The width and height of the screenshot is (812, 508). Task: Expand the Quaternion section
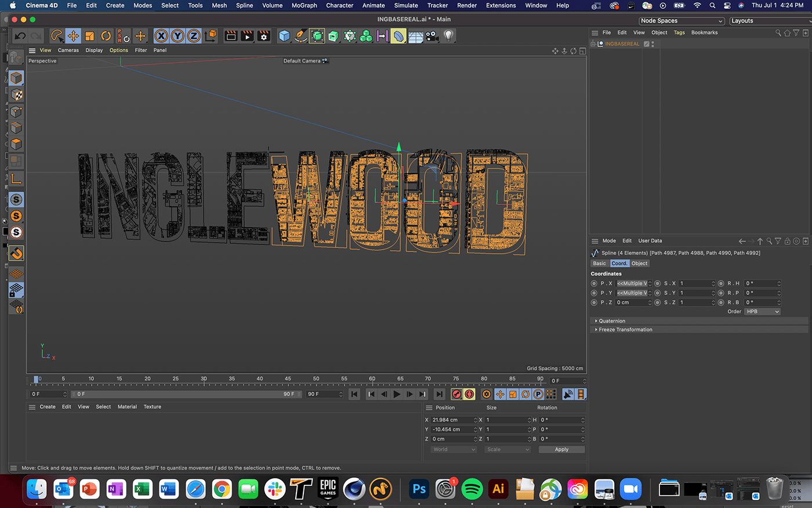(611, 321)
